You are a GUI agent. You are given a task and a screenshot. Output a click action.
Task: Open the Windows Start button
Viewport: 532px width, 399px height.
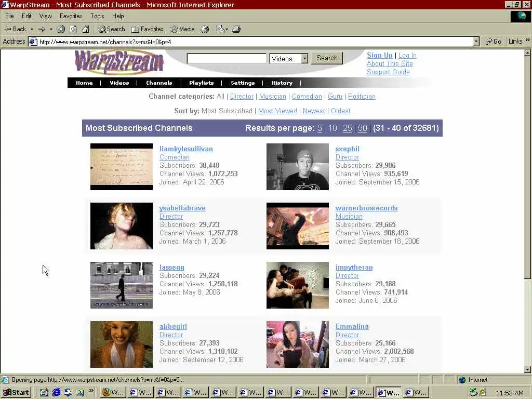click(16, 393)
